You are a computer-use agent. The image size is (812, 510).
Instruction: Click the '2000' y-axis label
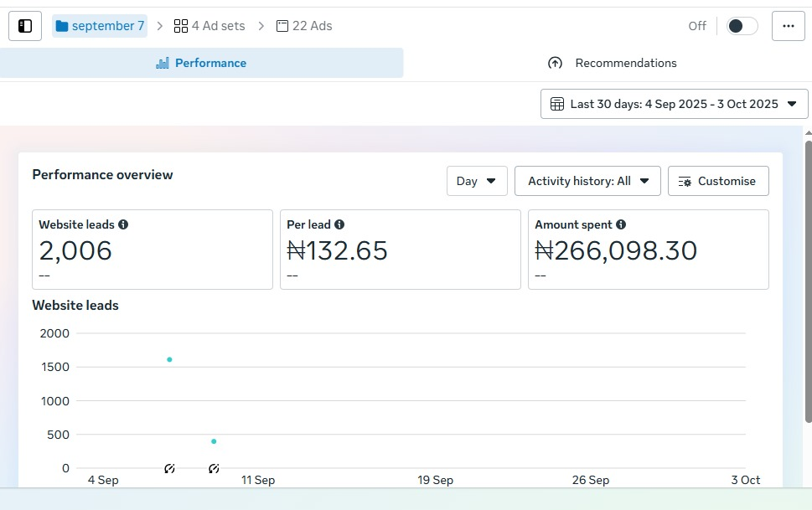tap(54, 333)
